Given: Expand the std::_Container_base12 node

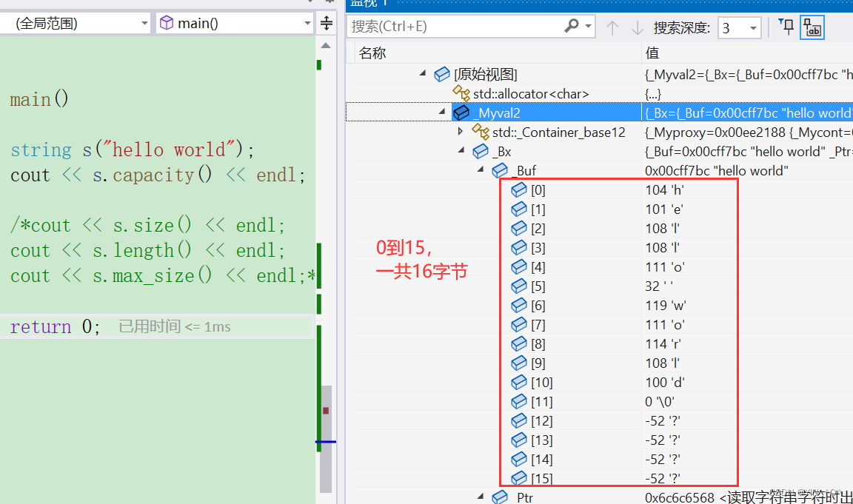Looking at the screenshot, I should point(461,131).
